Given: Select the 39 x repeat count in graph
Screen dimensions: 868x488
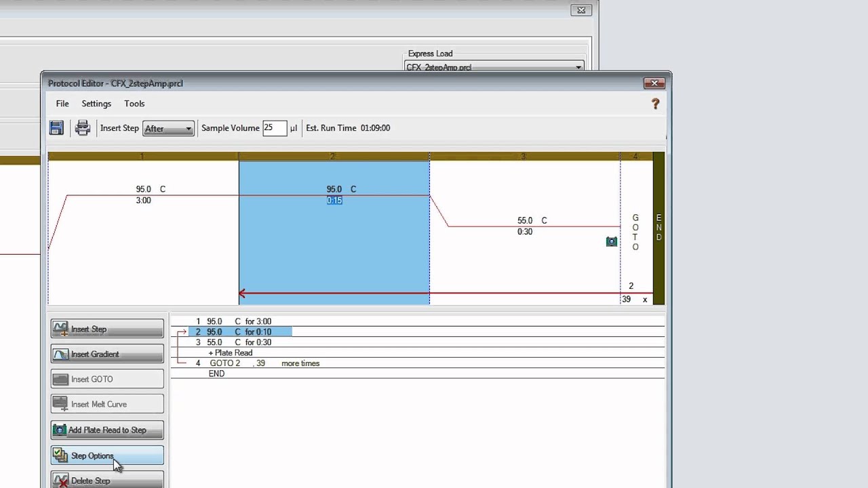Looking at the screenshot, I should 634,300.
